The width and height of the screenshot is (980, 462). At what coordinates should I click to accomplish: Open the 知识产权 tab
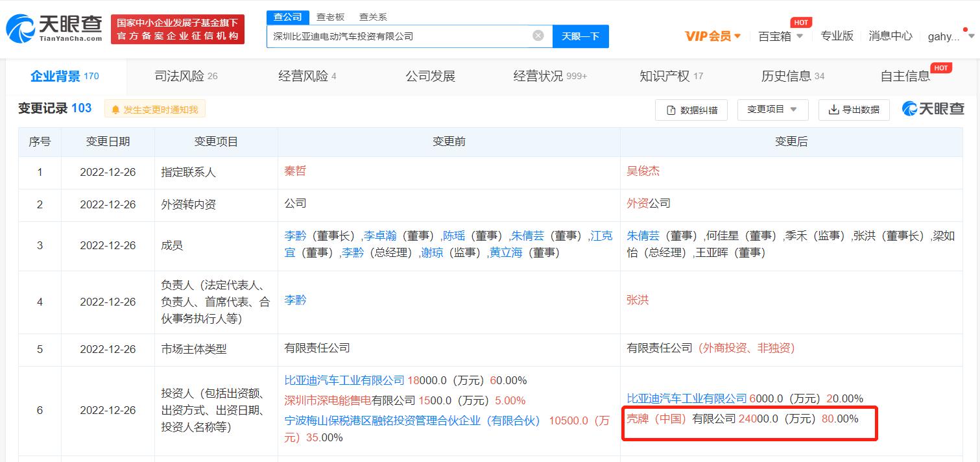click(x=671, y=76)
